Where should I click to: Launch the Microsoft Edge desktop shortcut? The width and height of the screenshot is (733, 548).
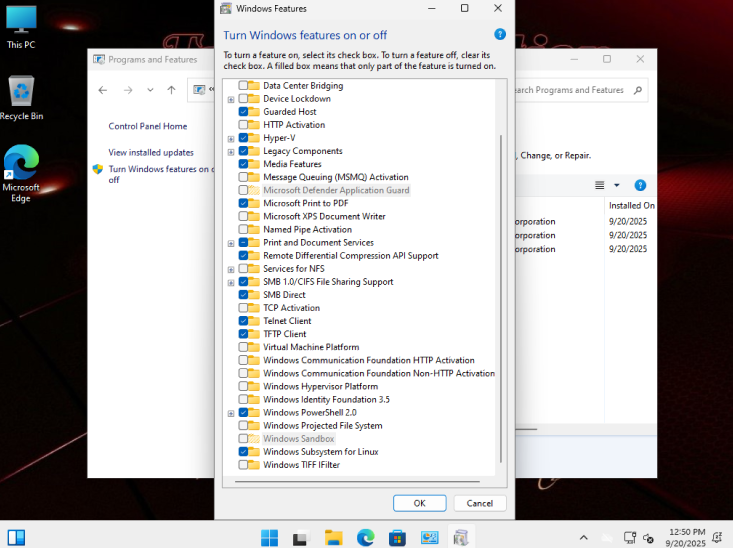pos(21,173)
